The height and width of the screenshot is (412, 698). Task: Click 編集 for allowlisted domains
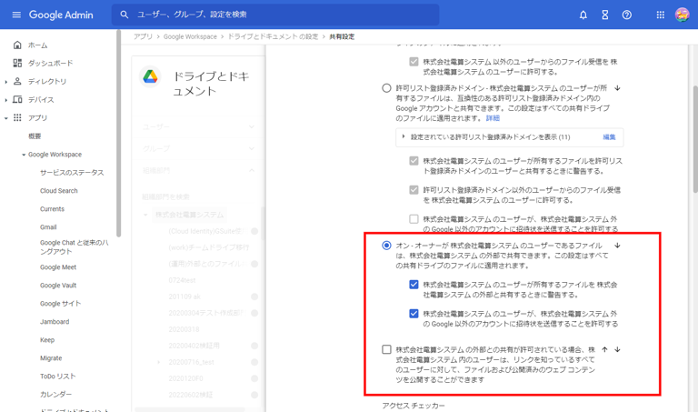(609, 137)
